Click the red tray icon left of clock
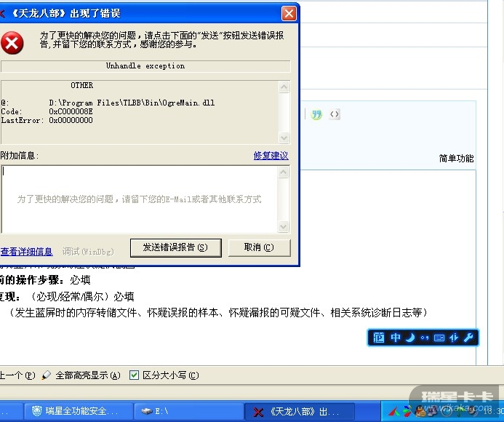 [x=394, y=411]
